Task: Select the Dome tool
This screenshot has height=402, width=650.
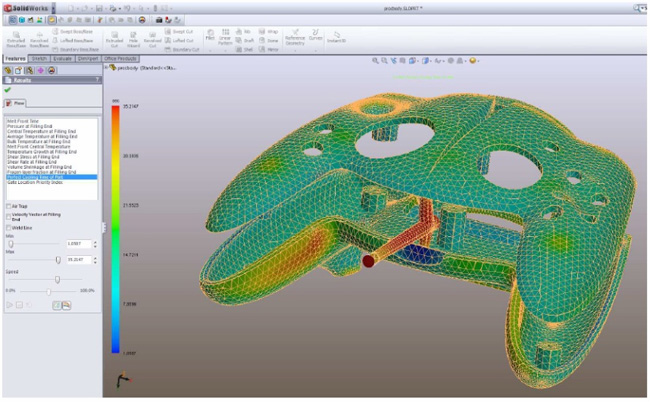Action: pos(268,41)
